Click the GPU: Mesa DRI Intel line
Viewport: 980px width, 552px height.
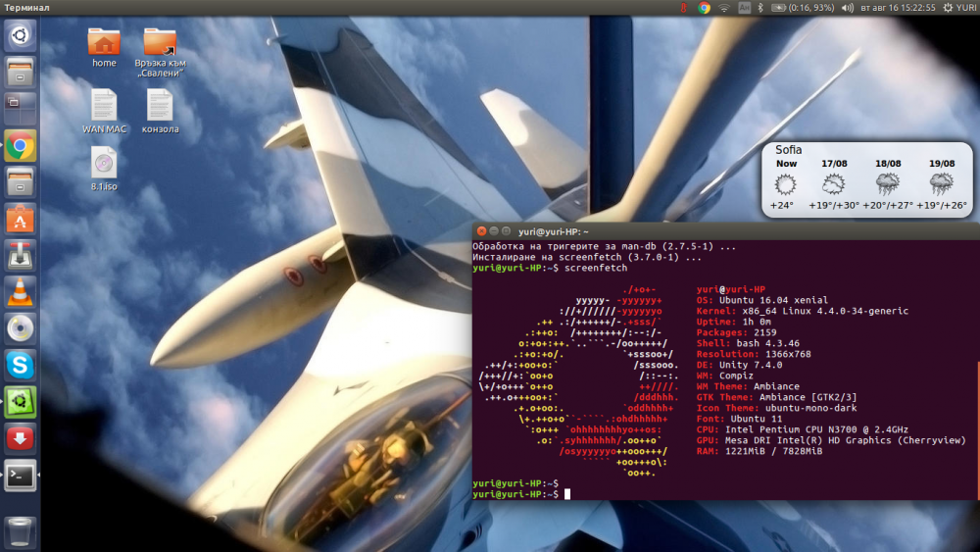[x=831, y=441]
